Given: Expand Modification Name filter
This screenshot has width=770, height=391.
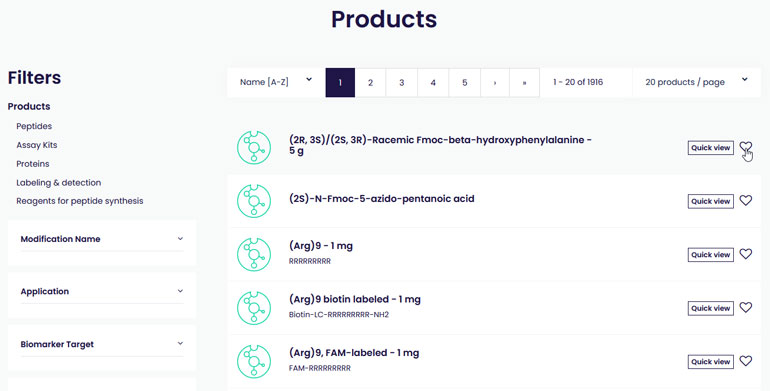Looking at the screenshot, I should pos(102,239).
